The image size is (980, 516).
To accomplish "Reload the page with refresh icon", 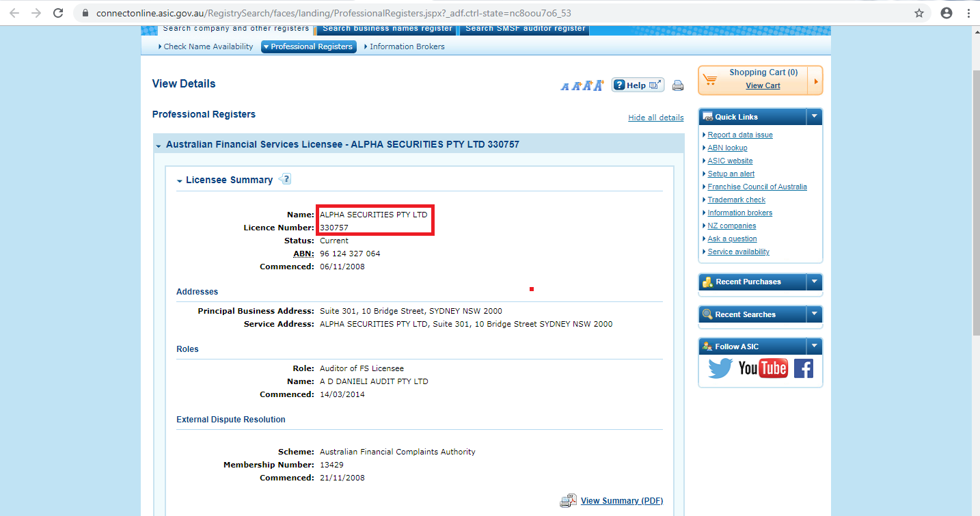I will click(x=58, y=13).
